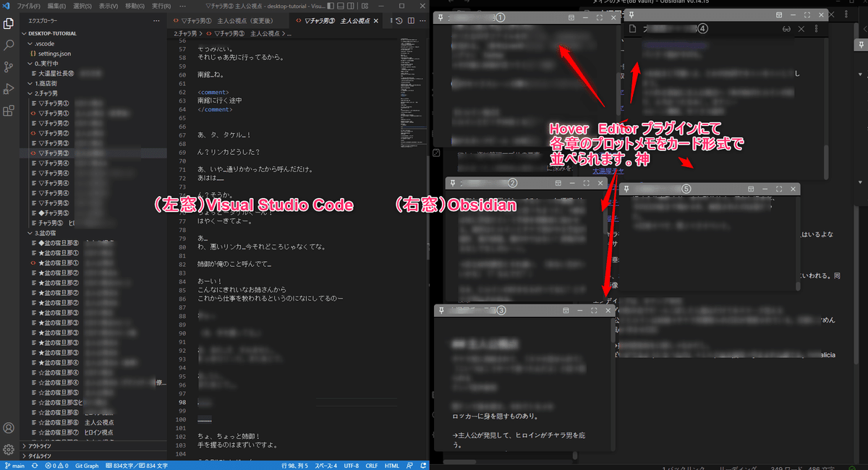
Task: Open the Extensions view in VS Code
Action: coord(9,111)
